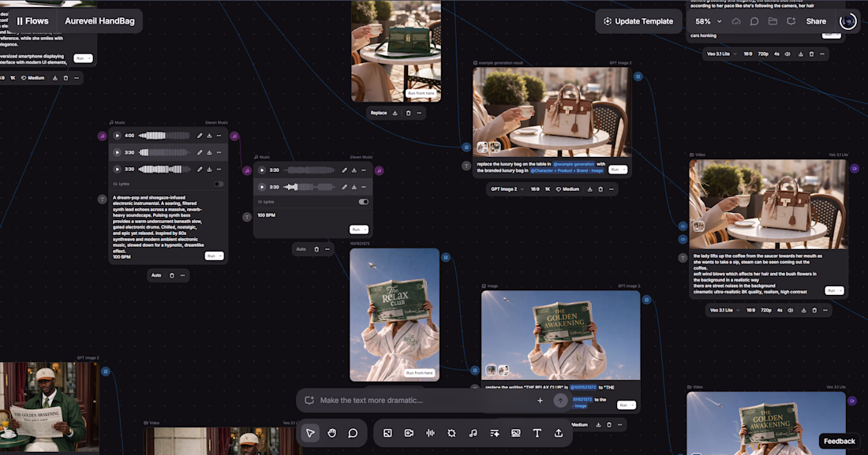Click the 4s duration under the coffee video
Screen dimensions: 868x455
click(780, 311)
